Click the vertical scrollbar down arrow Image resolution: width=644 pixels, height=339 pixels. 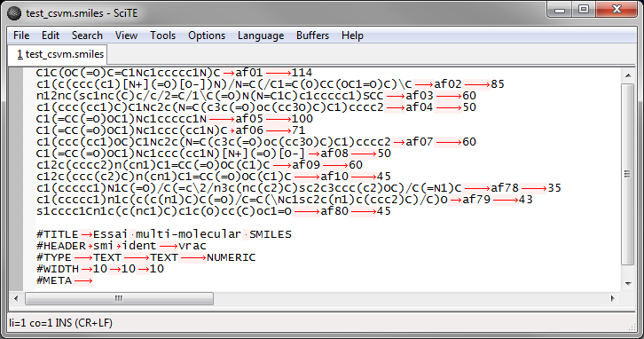click(x=627, y=283)
